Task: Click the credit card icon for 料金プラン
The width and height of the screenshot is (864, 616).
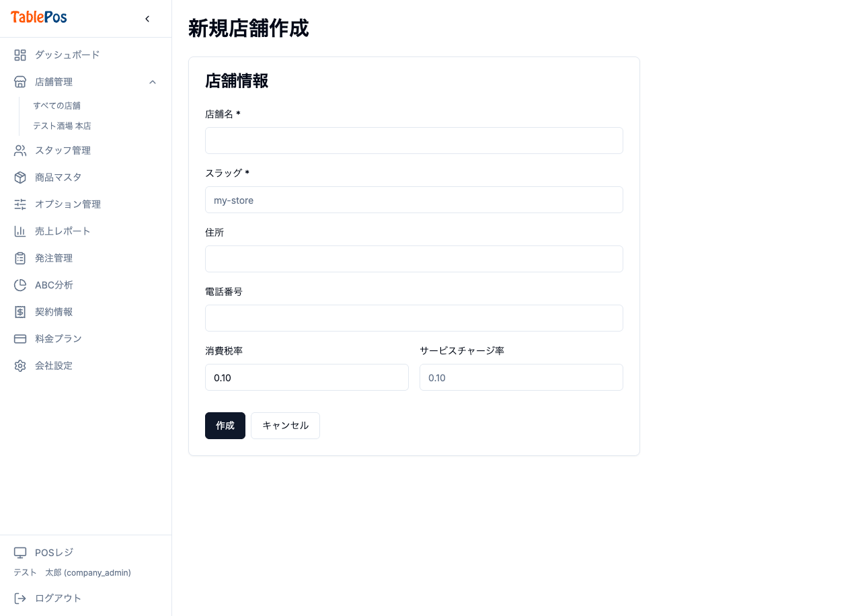Action: point(20,339)
